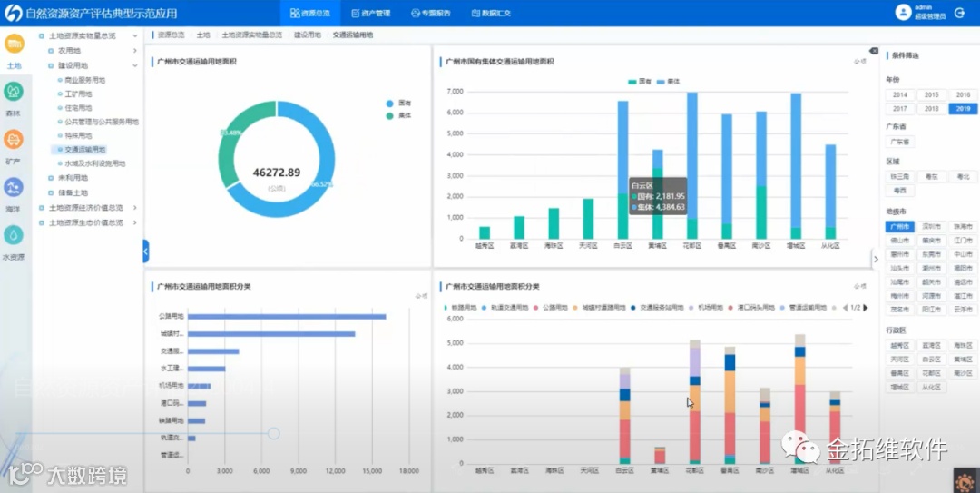Expand filter panel with right chevron

coord(876,259)
